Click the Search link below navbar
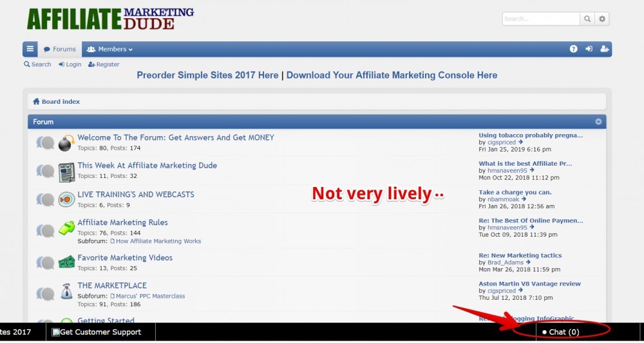Image resolution: width=644 pixels, height=343 pixels. (x=37, y=64)
